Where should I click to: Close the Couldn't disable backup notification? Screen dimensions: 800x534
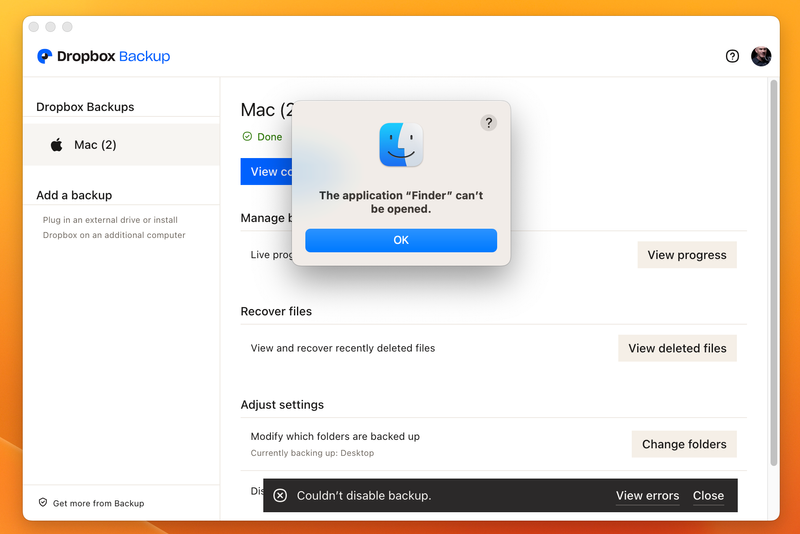(708, 496)
